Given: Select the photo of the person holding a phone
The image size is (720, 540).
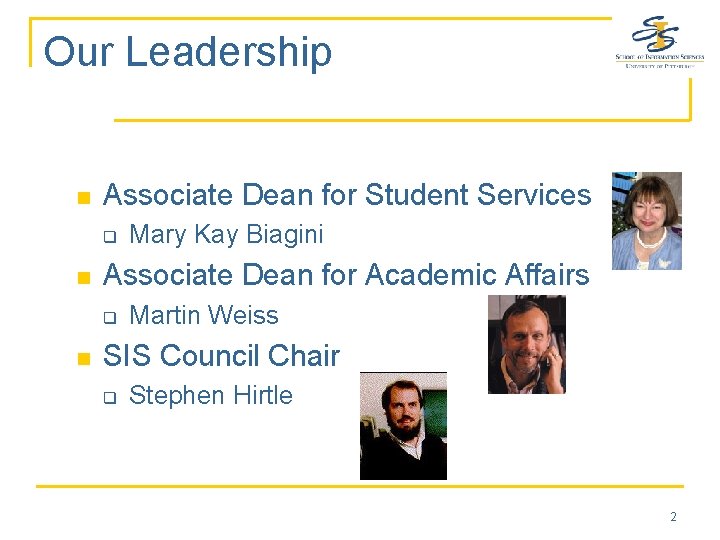Looking at the screenshot, I should (x=526, y=344).
